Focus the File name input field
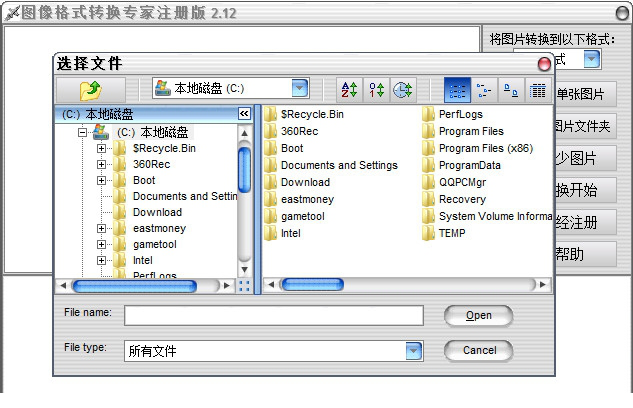Screen dimensions: 633x408 click(x=274, y=315)
